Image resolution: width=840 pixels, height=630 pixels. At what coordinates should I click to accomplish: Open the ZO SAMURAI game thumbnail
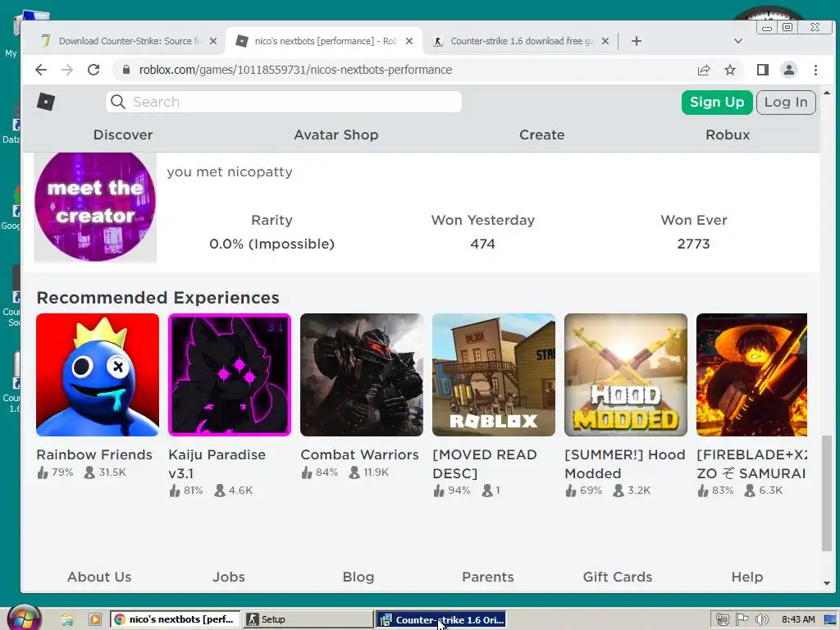point(751,374)
